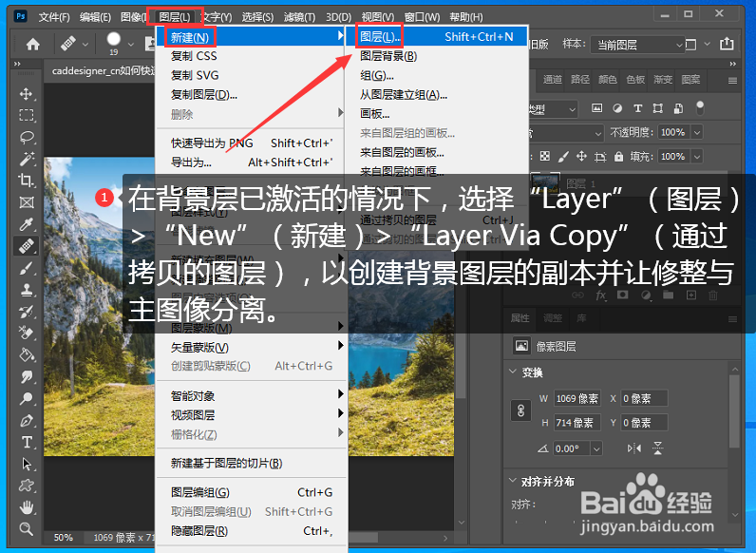Switch to the 路径 panel tab
This screenshot has width=756, height=553.
pyautogui.click(x=580, y=79)
